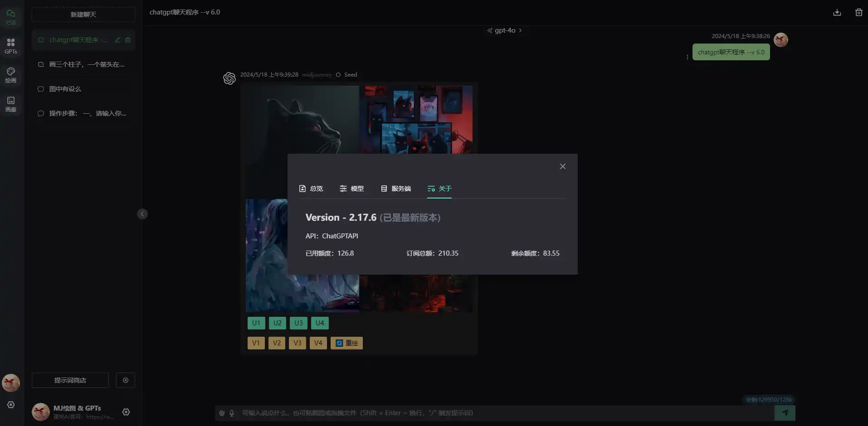Switch to the 服务端 tab
The width and height of the screenshot is (868, 426).
point(396,189)
